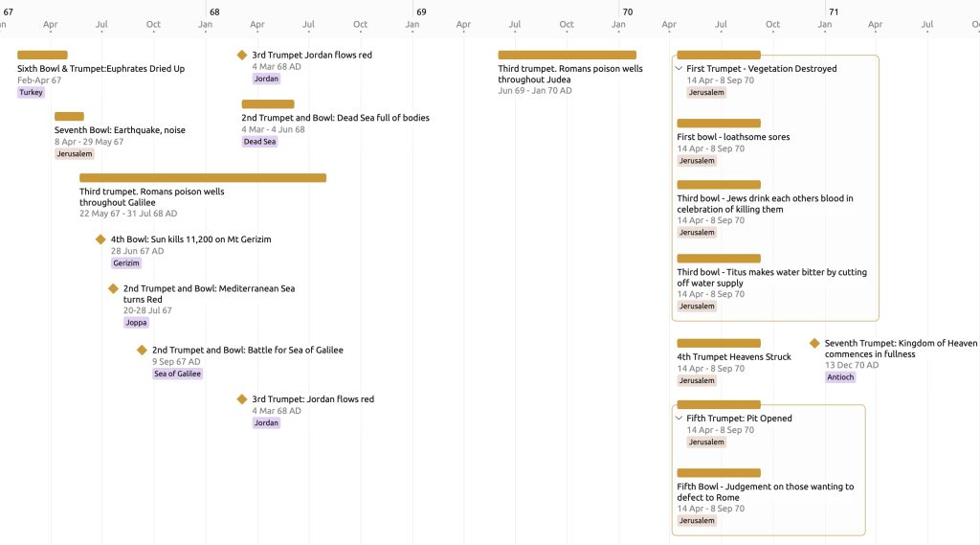The width and height of the screenshot is (980, 545).
Task: Collapse the First Trumpet - Vegetation Destroyed group
Action: point(679,68)
